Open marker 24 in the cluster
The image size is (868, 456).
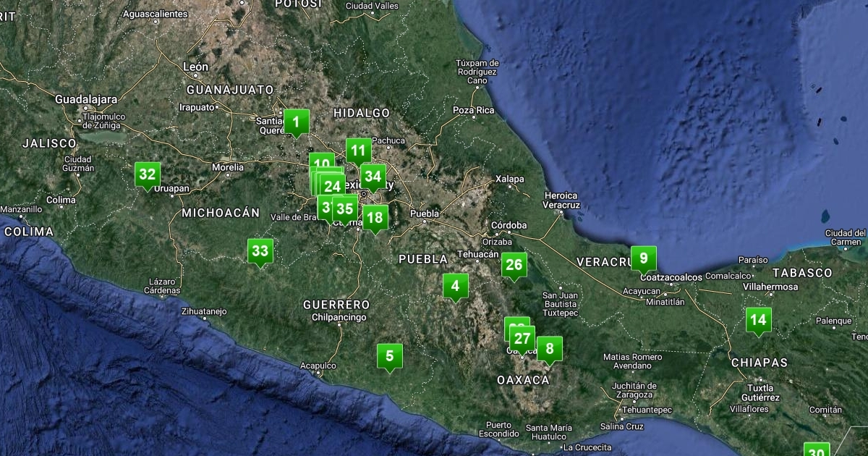(x=332, y=186)
